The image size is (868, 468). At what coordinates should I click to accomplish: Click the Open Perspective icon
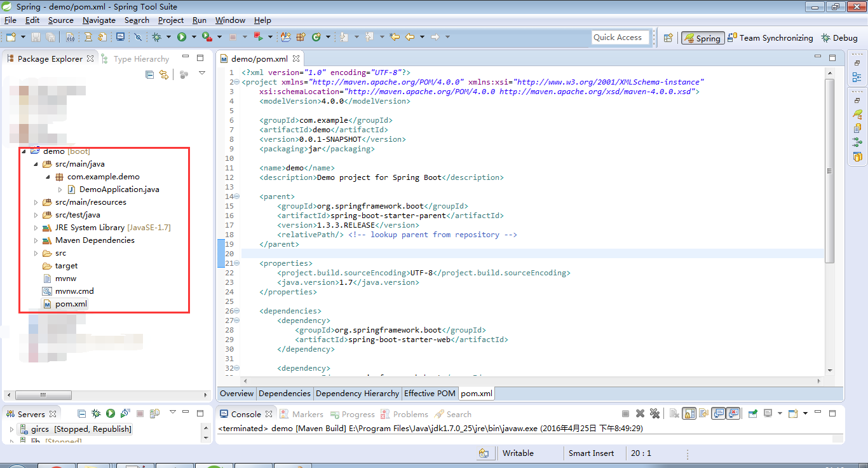tap(668, 38)
